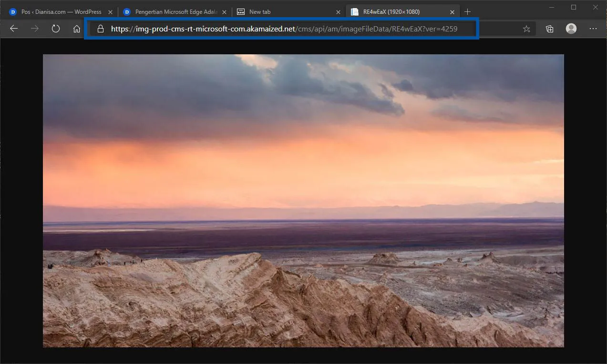Close the RE4wEaX image tab

coord(452,11)
